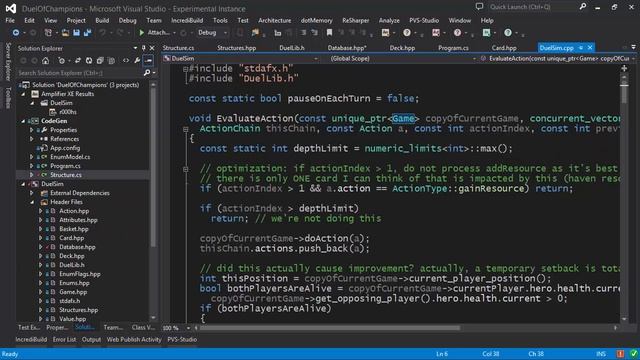Click editor split plus icon above scrollbar

coord(624,69)
